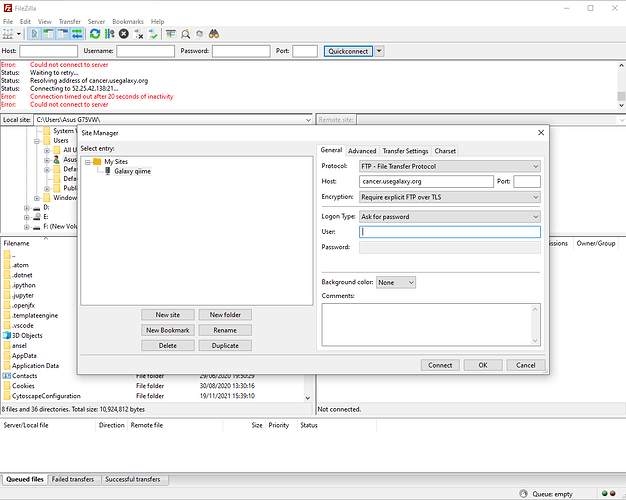Refresh file and folder lists
Image resolution: width=626 pixels, height=500 pixels.
click(95, 33)
